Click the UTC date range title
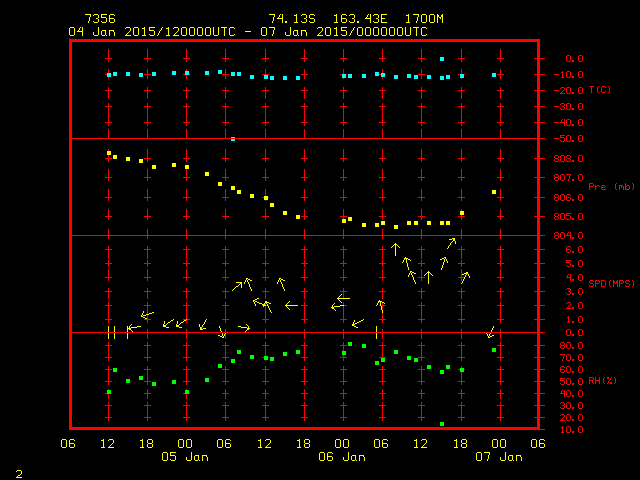Viewport: 640px width, 480px height. click(x=247, y=32)
